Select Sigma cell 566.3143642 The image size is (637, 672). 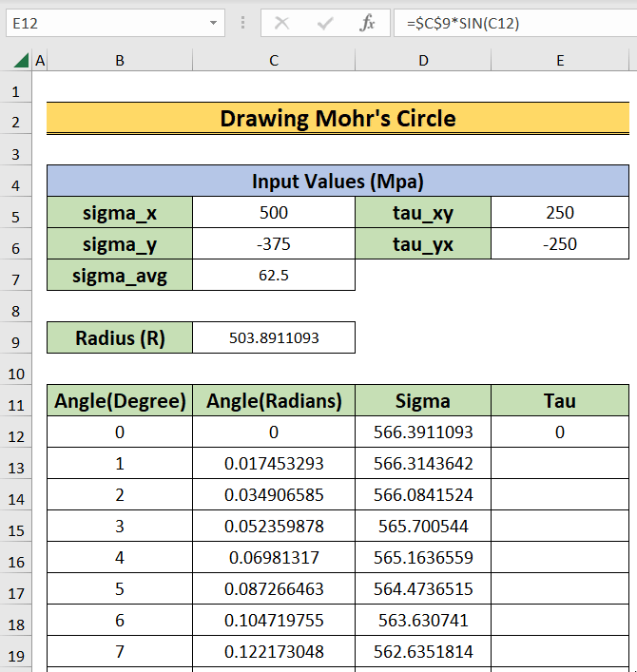[x=423, y=463]
